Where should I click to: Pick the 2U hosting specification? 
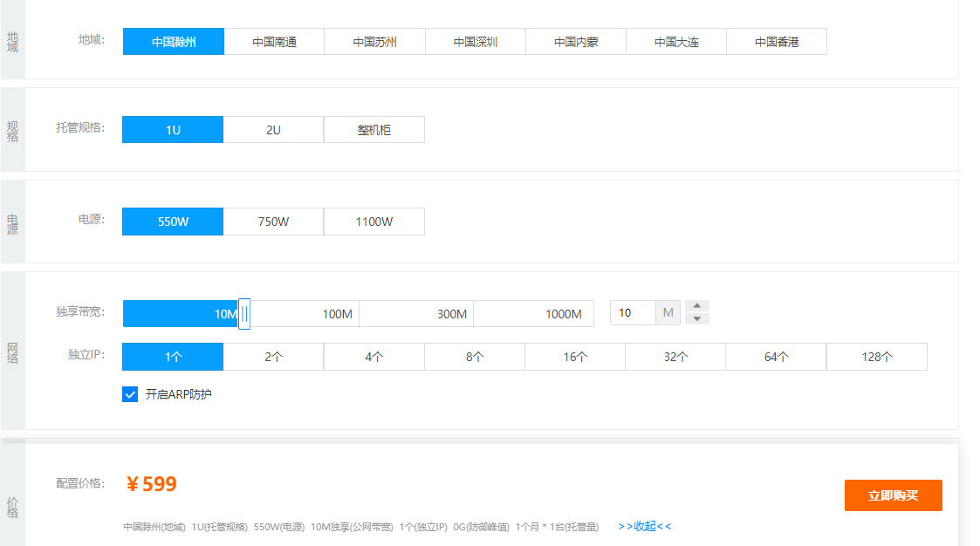click(x=273, y=130)
